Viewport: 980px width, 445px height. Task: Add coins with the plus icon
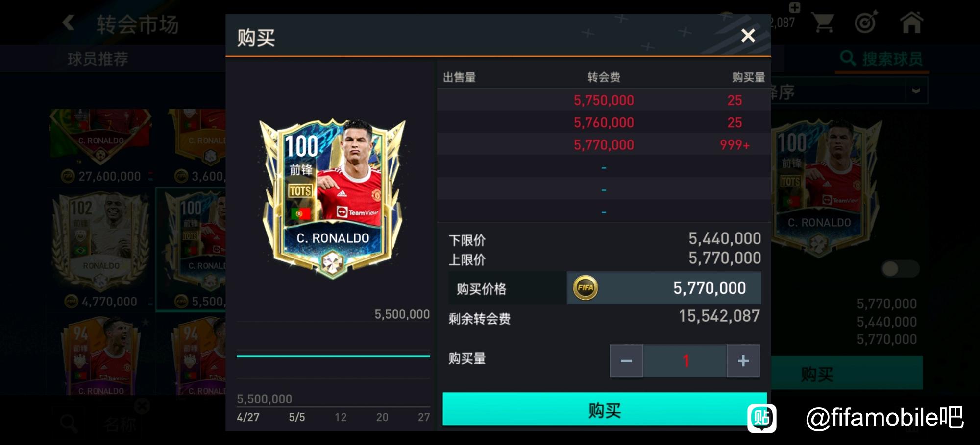(x=794, y=7)
